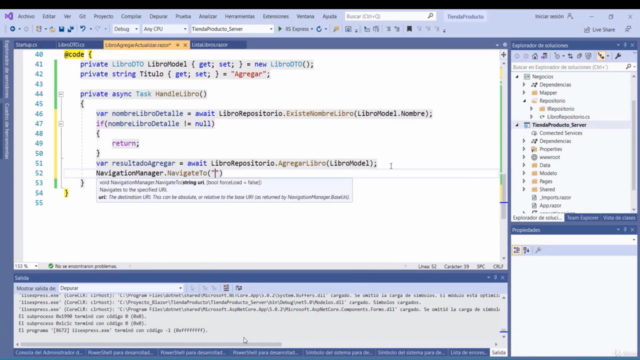
Task: Open the Vista de clases tab
Action: click(x=618, y=218)
